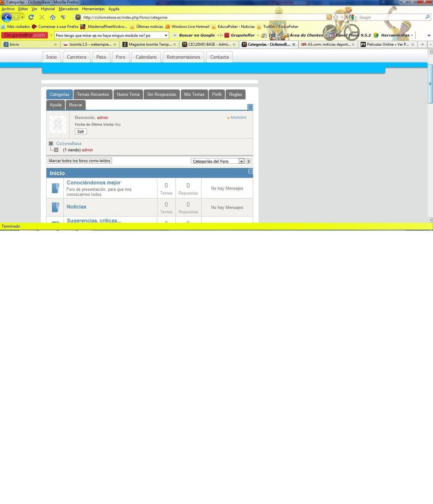Image resolution: width=433 pixels, height=504 pixels.
Task: Go to the browser home page icon
Action: coord(52,17)
